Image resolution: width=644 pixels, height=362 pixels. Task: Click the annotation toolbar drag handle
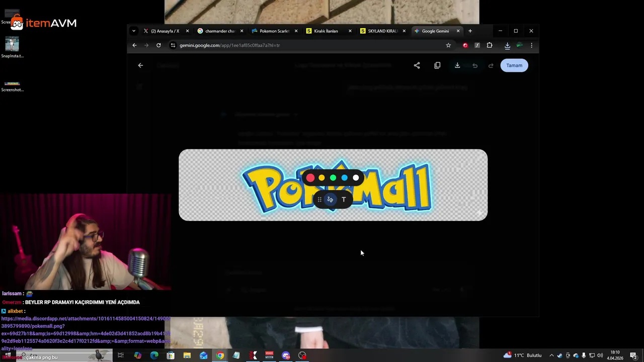[319, 200]
